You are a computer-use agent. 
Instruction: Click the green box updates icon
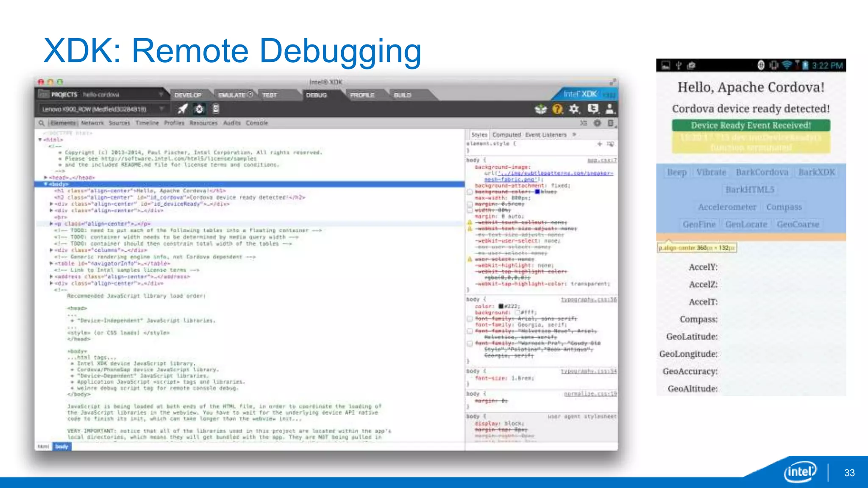pyautogui.click(x=541, y=109)
